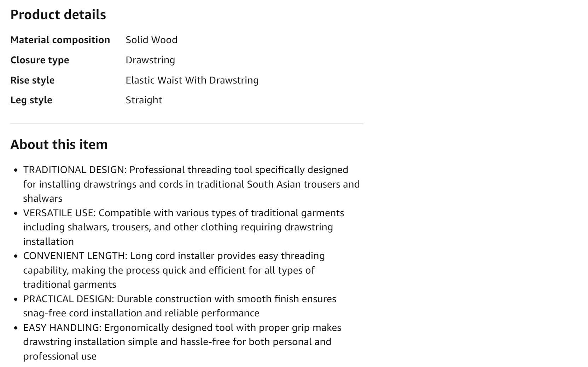Click the Drawstring closure value
588x367 pixels.
[150, 60]
